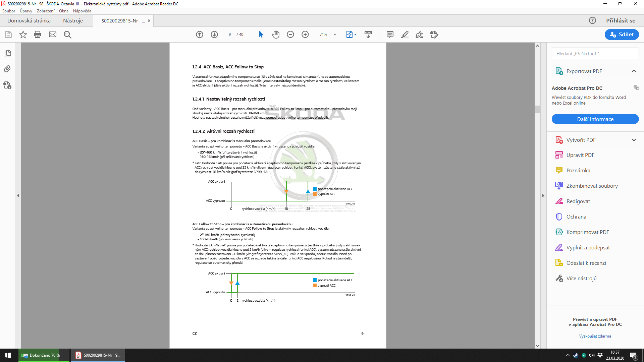Add a sticky note comment

[x=390, y=35]
